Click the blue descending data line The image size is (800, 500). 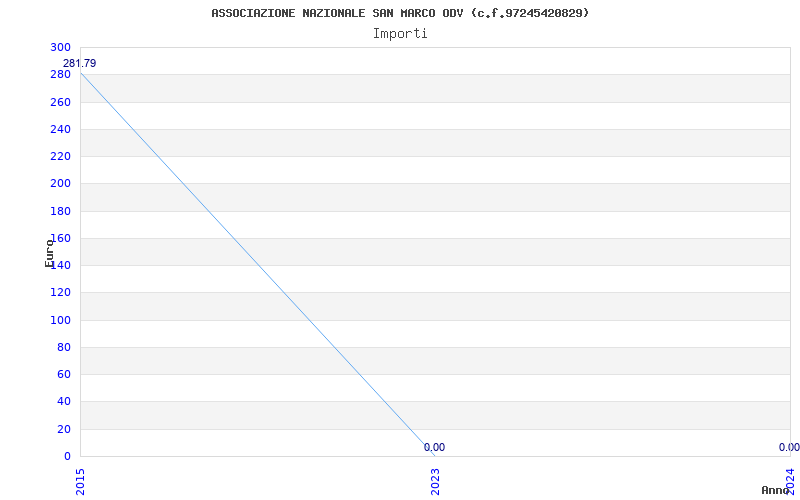click(258, 264)
